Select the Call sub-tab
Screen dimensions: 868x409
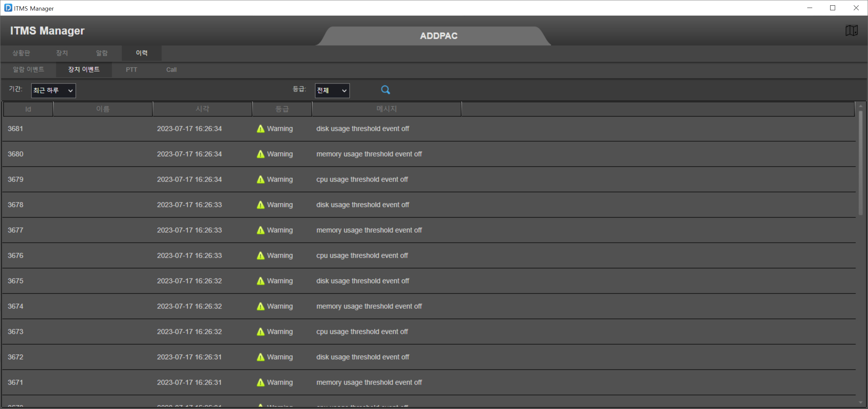click(171, 70)
